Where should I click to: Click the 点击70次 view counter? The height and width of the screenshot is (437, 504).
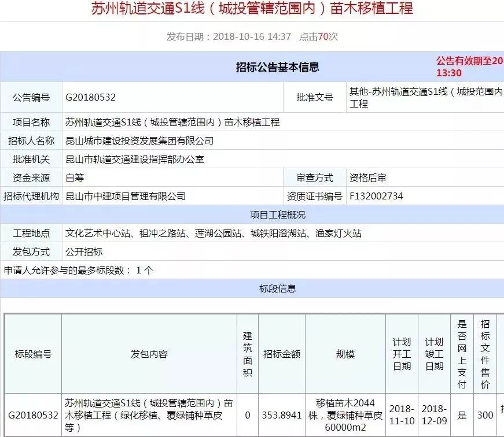pyautogui.click(x=318, y=36)
